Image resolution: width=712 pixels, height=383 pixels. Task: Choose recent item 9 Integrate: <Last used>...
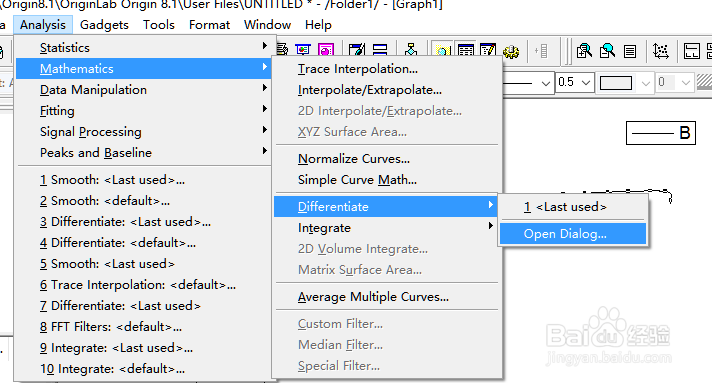pyautogui.click(x=143, y=348)
